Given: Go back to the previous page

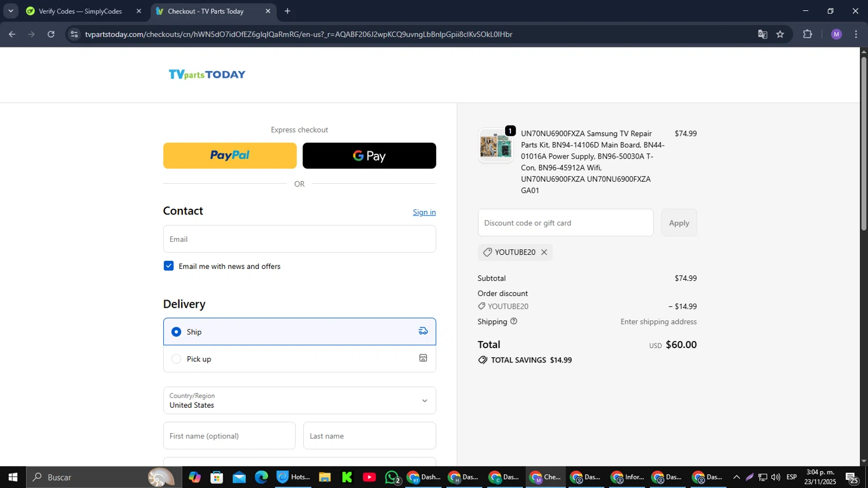Looking at the screenshot, I should (x=12, y=34).
